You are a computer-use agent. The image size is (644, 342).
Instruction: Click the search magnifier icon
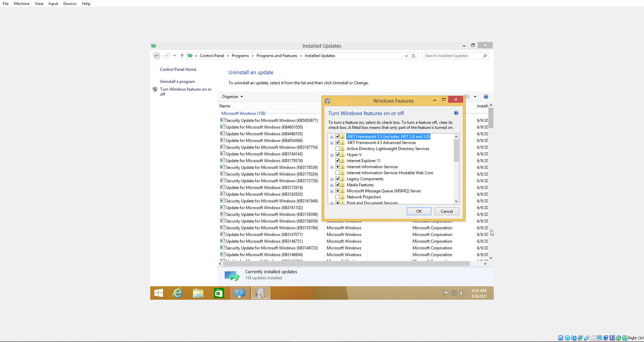485,56
